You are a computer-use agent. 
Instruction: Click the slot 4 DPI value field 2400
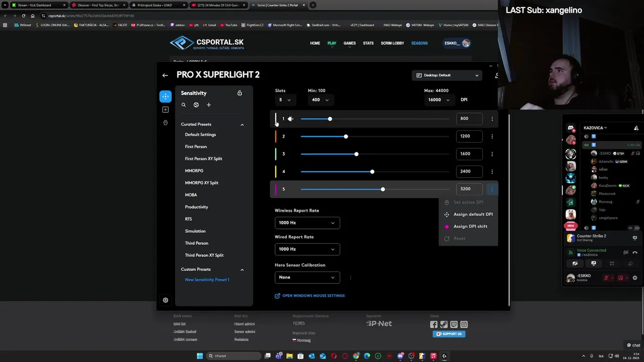pos(469,171)
